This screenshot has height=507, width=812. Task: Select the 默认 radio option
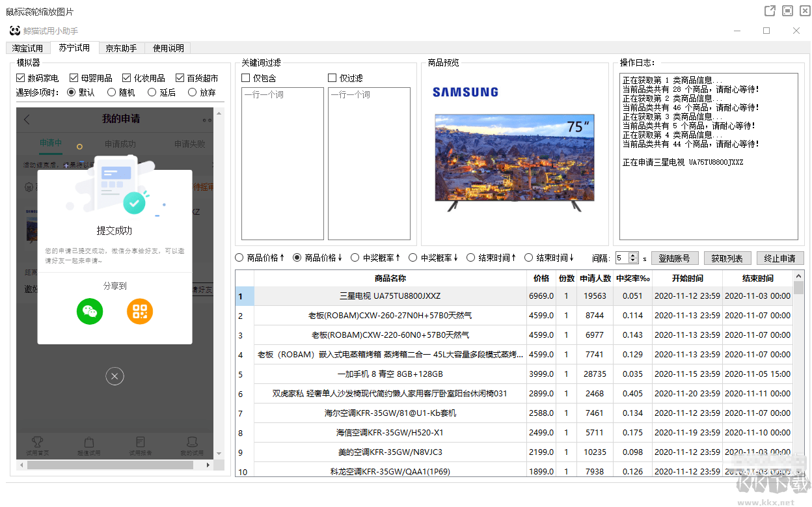point(72,92)
